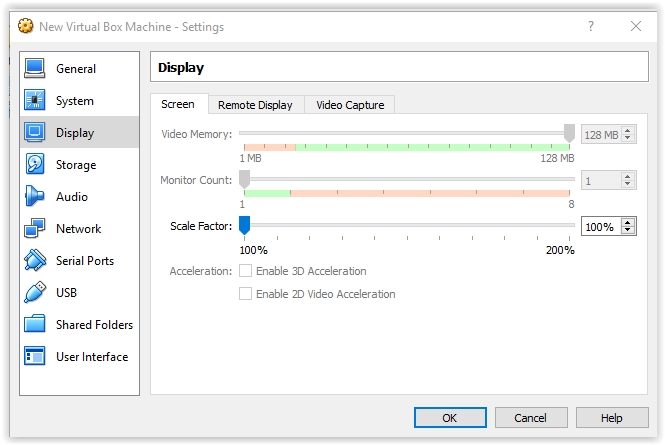Click the VirtualBox gear title icon

click(x=25, y=26)
